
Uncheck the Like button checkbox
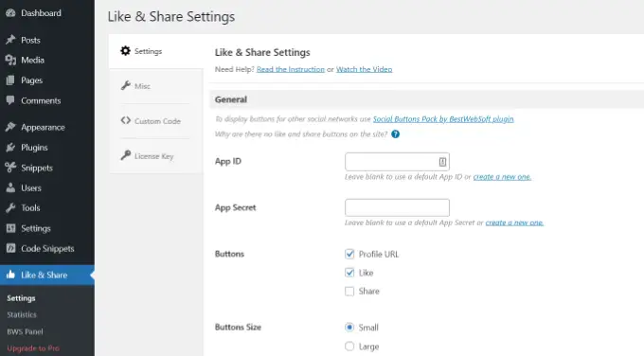[x=349, y=273]
